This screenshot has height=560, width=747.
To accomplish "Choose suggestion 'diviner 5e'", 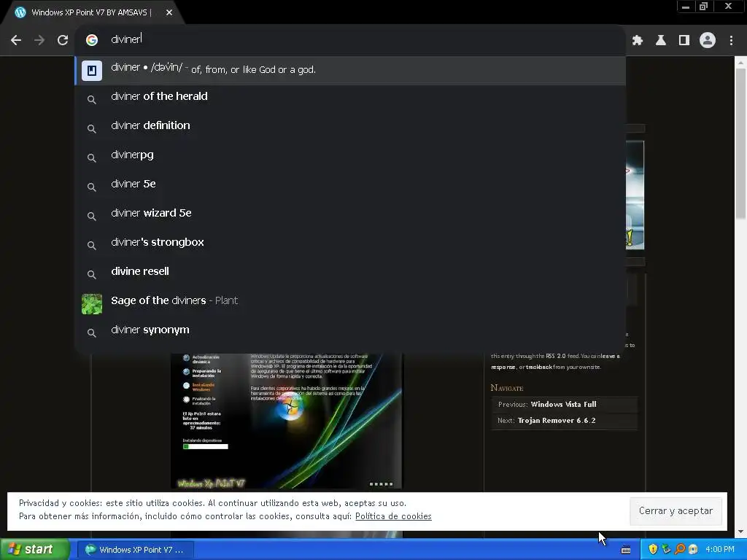I will tap(350, 184).
